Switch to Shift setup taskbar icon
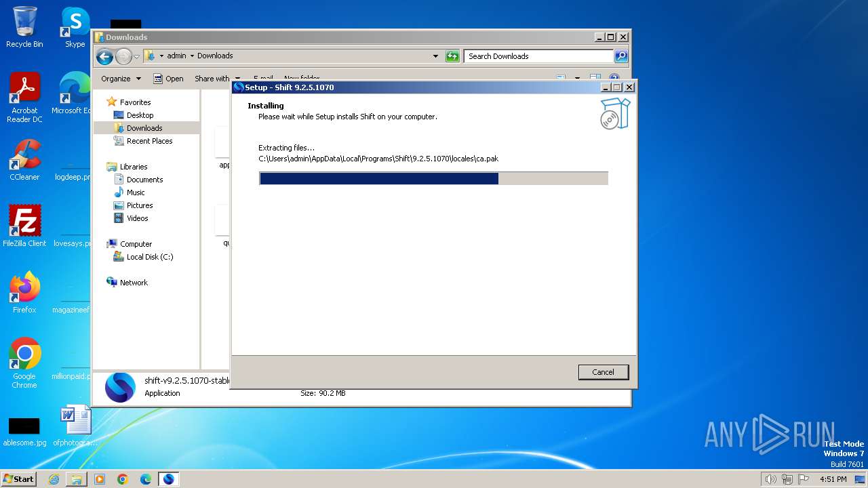 coord(169,479)
